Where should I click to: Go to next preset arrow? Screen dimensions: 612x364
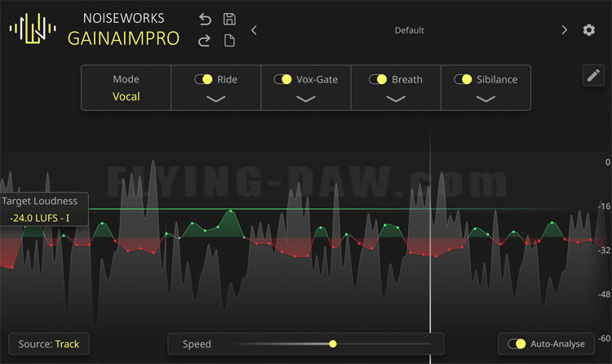[564, 30]
